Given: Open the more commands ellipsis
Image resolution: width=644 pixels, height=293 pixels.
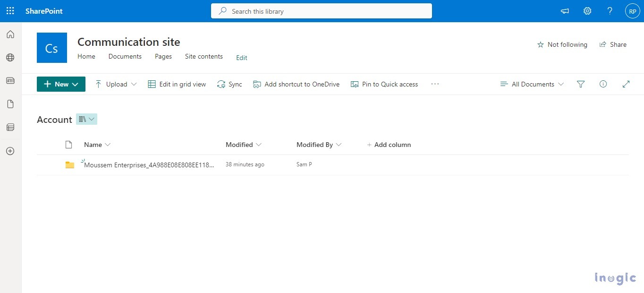Looking at the screenshot, I should coord(435,84).
